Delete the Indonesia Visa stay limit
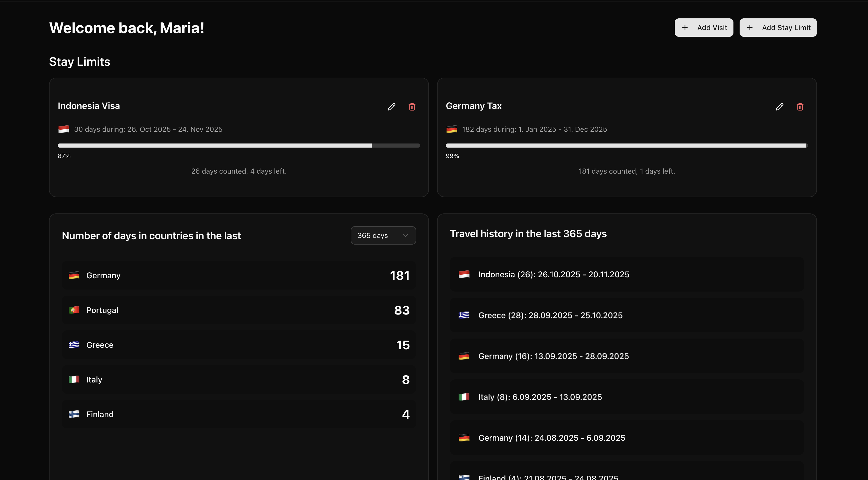This screenshot has height=480, width=868. 412,106
